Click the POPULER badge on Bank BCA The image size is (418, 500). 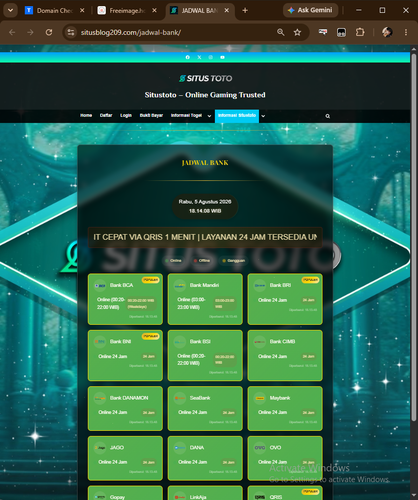150,280
